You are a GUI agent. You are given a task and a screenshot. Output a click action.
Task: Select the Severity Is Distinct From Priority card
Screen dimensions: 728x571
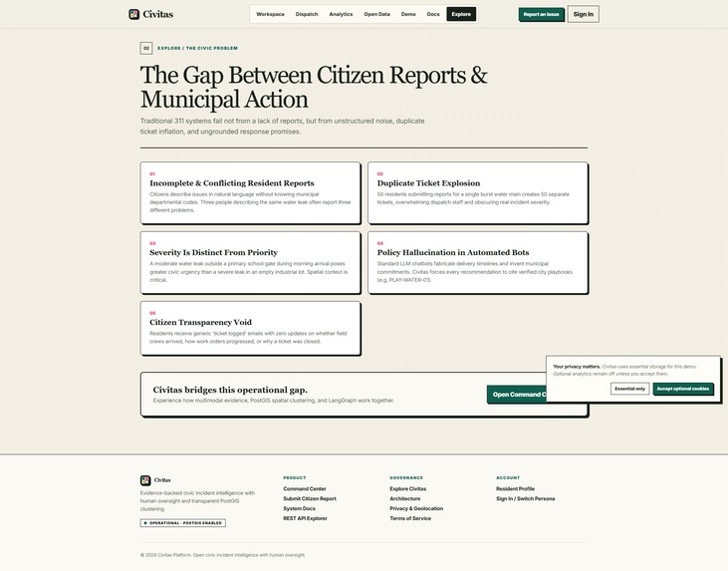250,262
